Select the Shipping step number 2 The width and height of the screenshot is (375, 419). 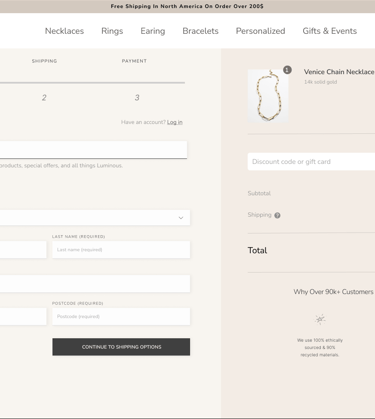pyautogui.click(x=44, y=98)
